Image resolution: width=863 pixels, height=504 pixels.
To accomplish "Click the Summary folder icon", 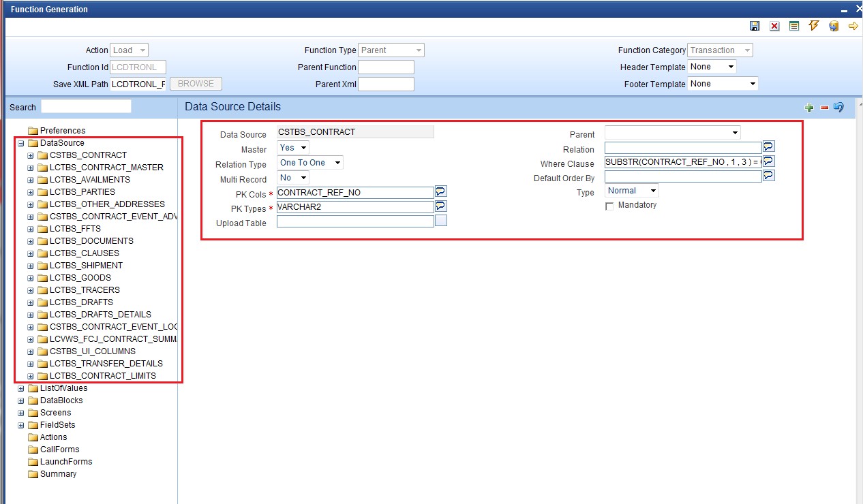I will tap(33, 474).
